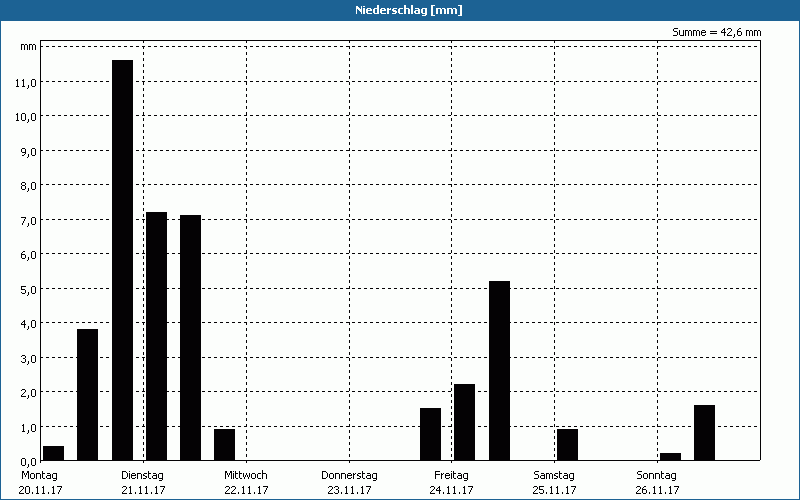This screenshot has width=800, height=500.
Task: Select the "21.11.17" date label
Action: point(143,490)
